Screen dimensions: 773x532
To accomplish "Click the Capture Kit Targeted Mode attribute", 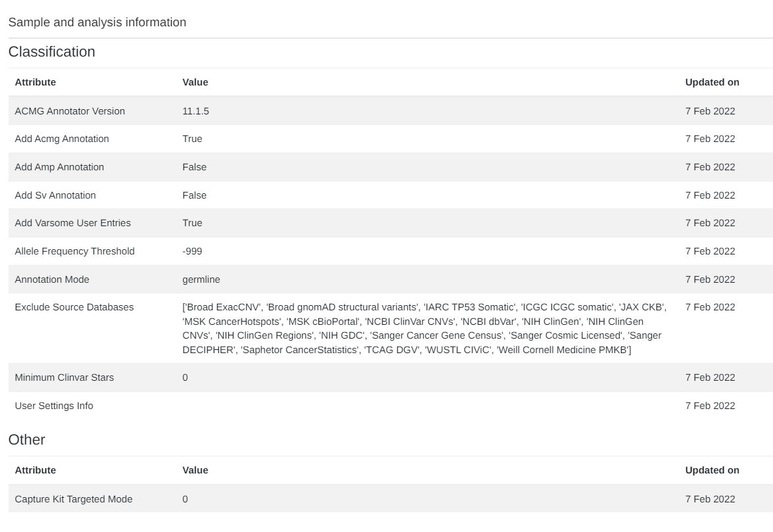I will tap(74, 499).
